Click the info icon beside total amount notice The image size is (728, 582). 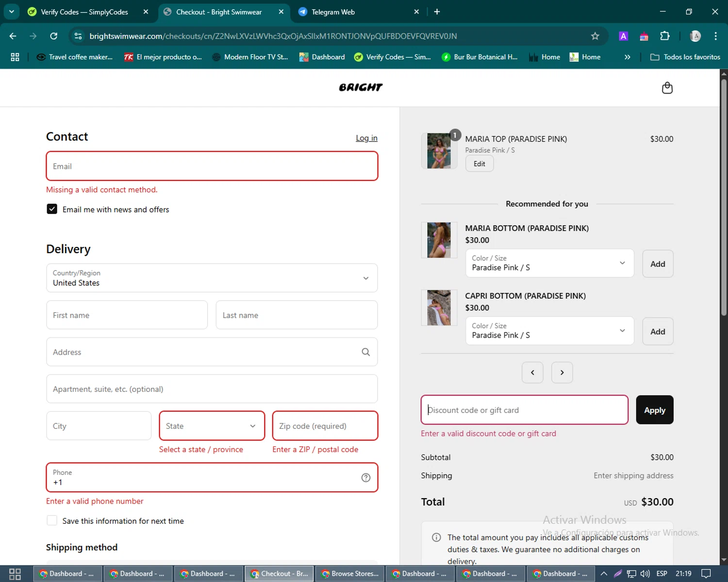click(436, 537)
